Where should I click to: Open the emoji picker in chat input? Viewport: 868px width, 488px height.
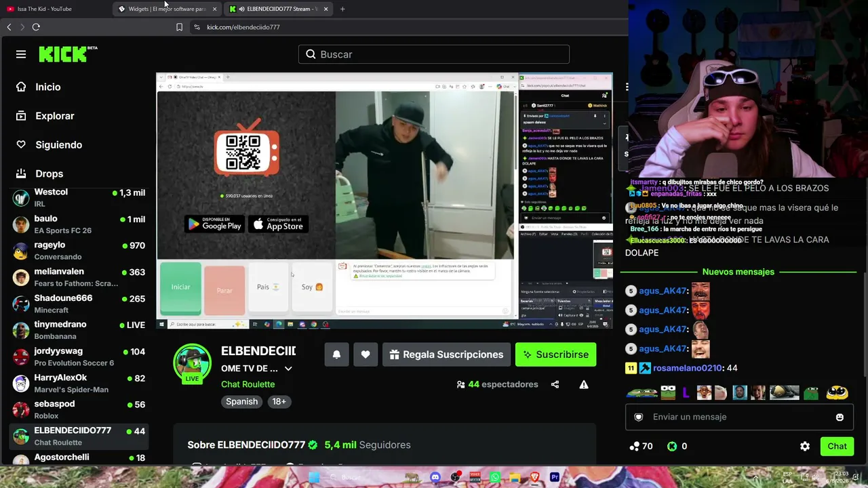pos(840,418)
